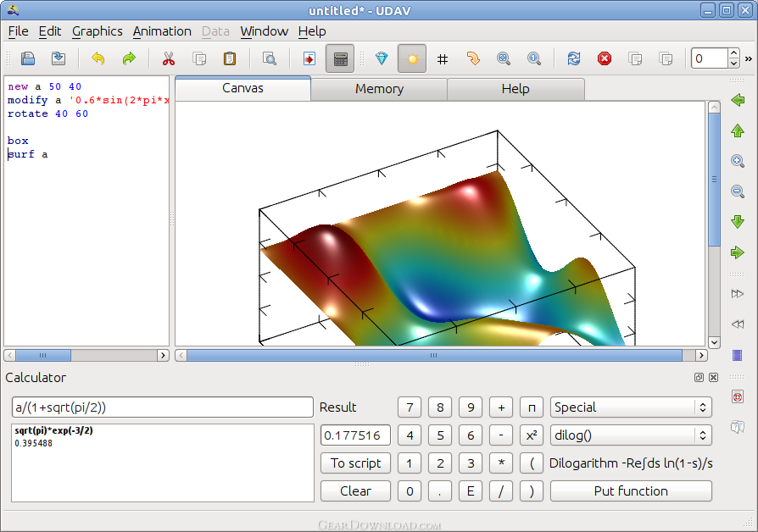The width and height of the screenshot is (758, 532).
Task: Click the Put function button
Action: [631, 491]
